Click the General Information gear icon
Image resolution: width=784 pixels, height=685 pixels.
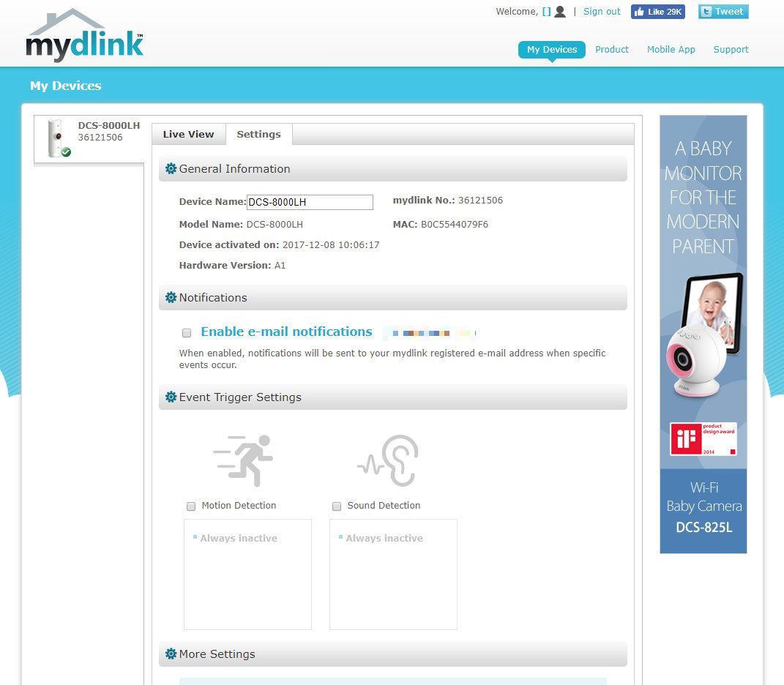pyautogui.click(x=171, y=168)
